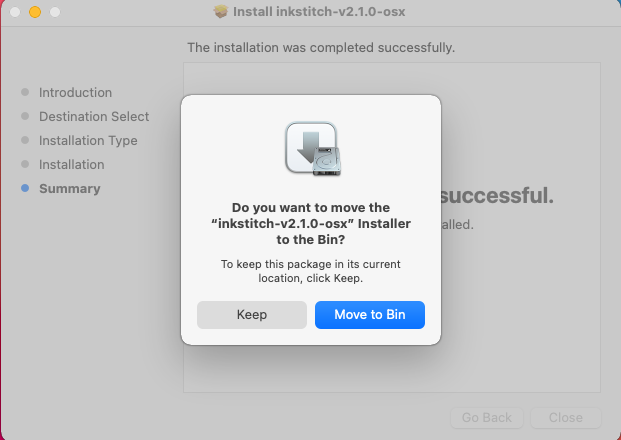This screenshot has width=621, height=440.
Task: Select the Installation Type step
Action: pyautogui.click(x=88, y=141)
